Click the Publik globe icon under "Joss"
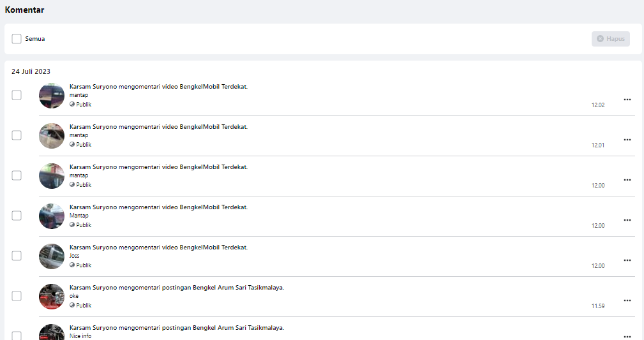Viewport: 644px width, 340px height. pos(72,265)
